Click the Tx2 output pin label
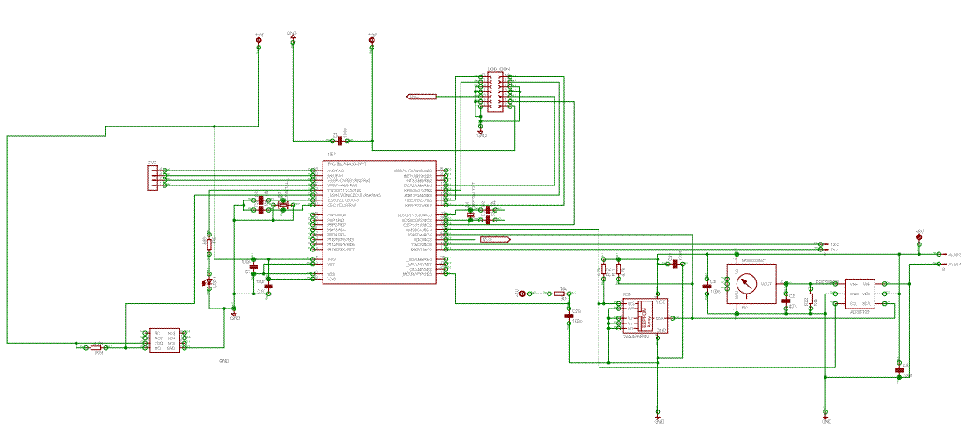Image resolution: width=980 pixels, height=443 pixels. click(834, 244)
